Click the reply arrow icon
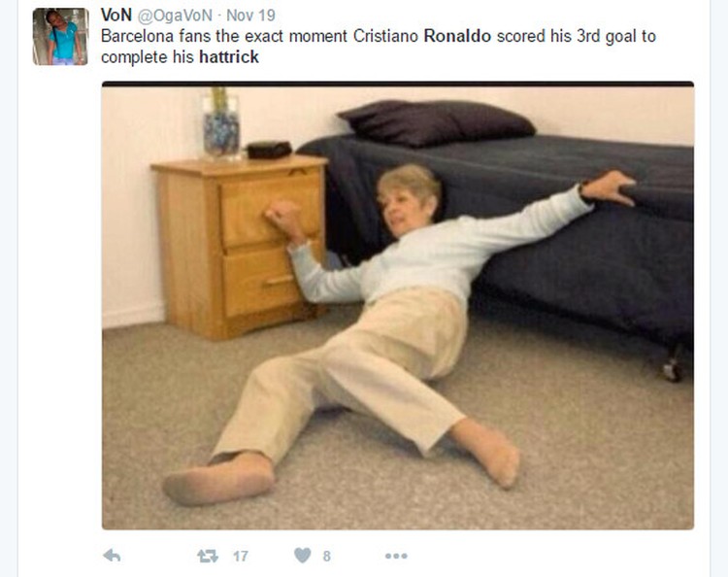 click(112, 556)
